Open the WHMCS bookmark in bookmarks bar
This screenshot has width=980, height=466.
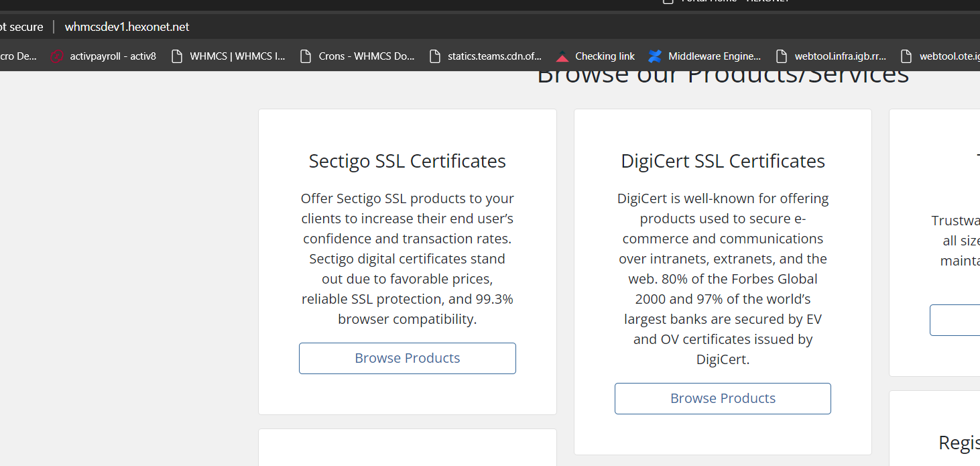point(229,56)
